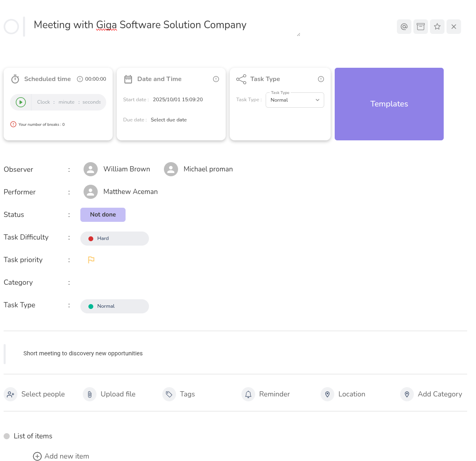The image size is (476, 461).
Task: Open the Task Type Normal dropdown
Action: pos(295,100)
